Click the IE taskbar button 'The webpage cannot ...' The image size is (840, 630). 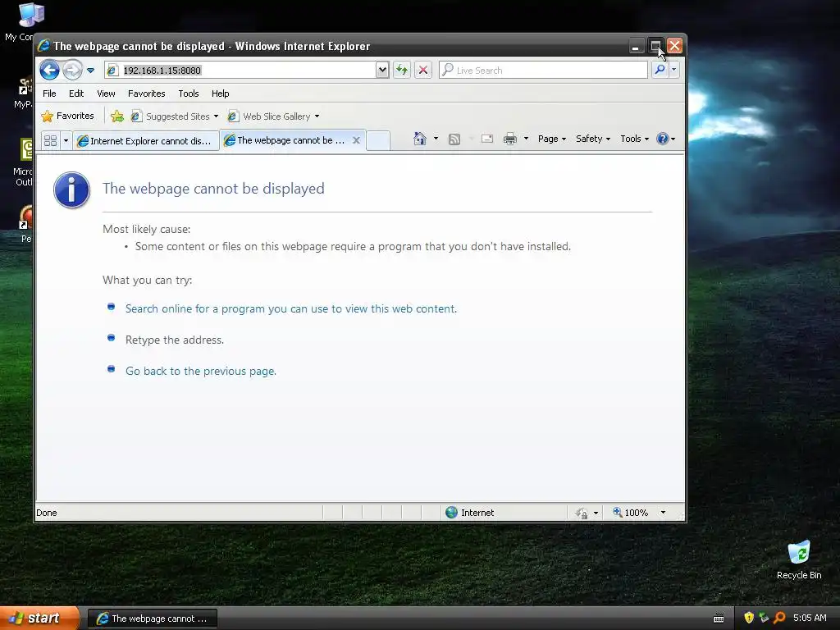point(152,619)
